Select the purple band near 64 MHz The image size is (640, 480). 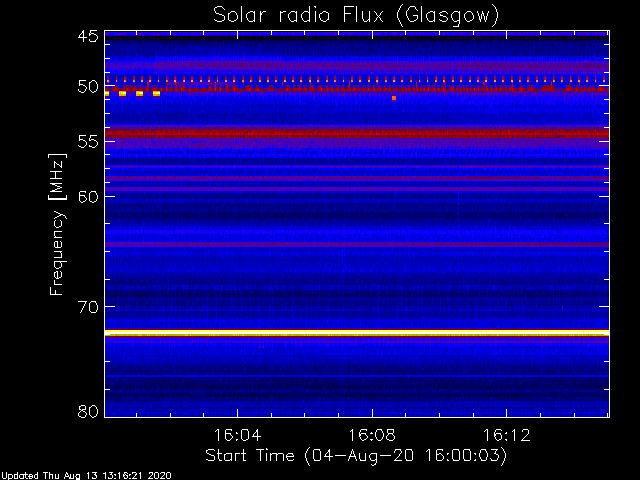[x=356, y=244]
